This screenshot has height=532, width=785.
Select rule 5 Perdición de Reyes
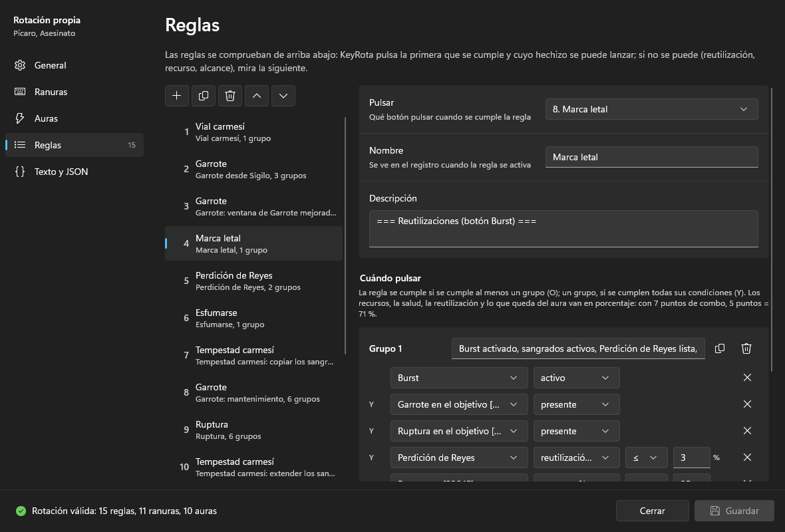tap(254, 281)
